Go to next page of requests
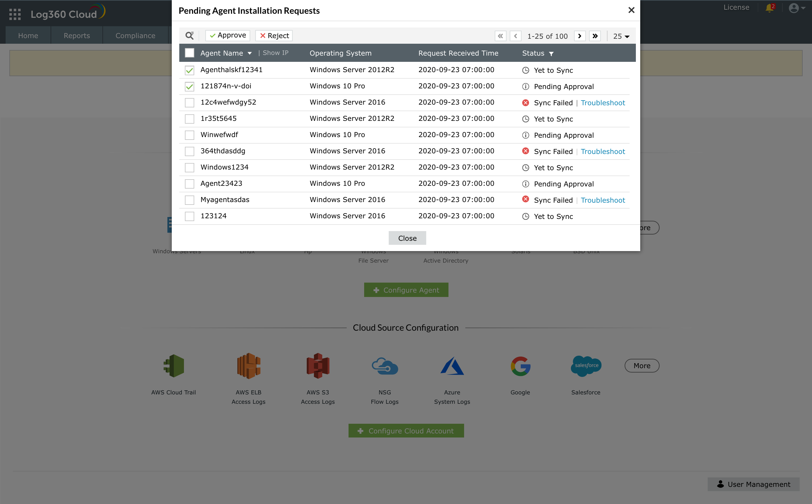The height and width of the screenshot is (504, 812). point(580,36)
